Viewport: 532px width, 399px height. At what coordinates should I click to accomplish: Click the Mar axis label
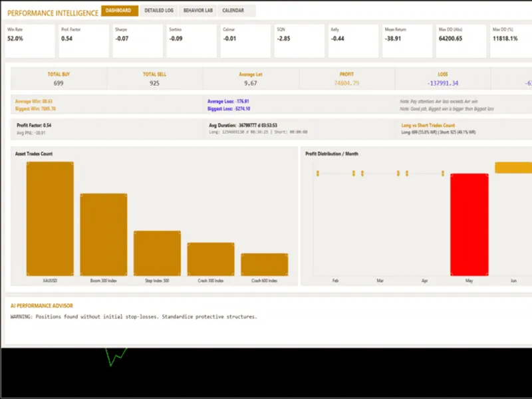tap(380, 281)
